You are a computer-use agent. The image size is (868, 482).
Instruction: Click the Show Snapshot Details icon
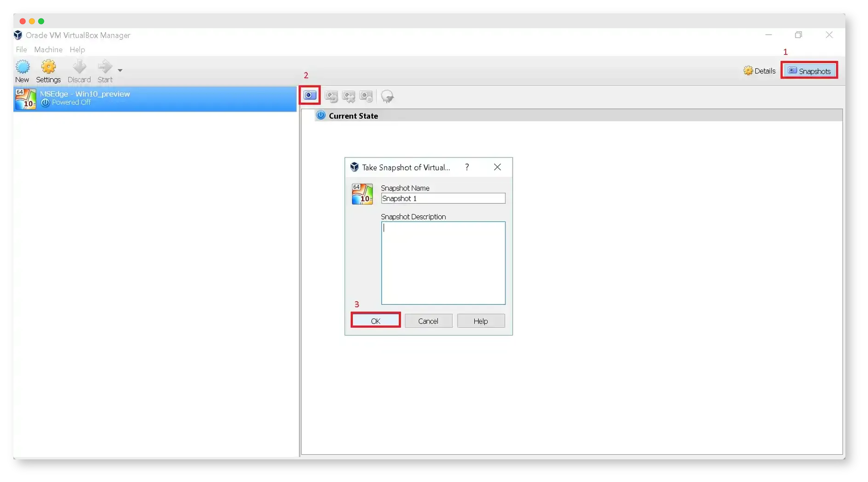367,96
